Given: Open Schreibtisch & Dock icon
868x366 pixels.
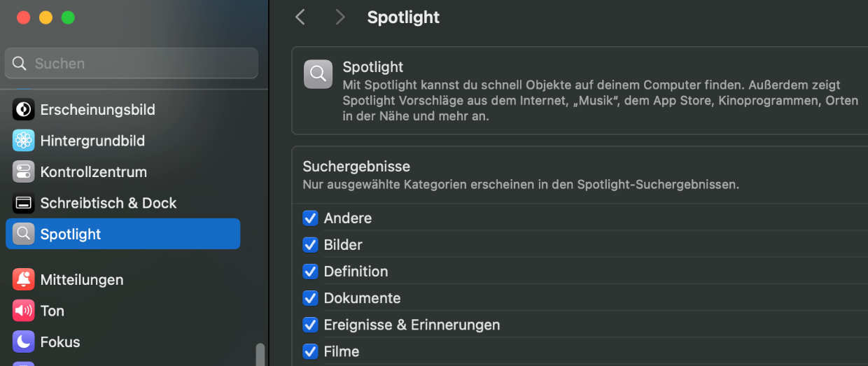Looking at the screenshot, I should [x=23, y=203].
